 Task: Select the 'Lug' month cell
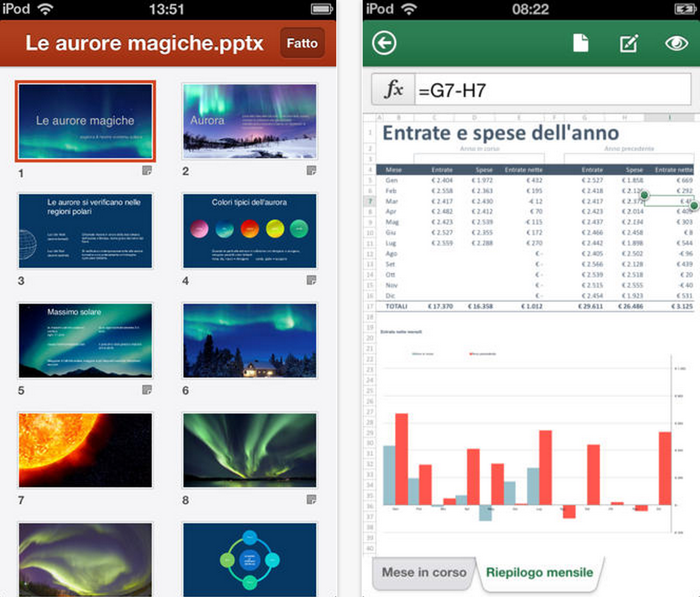pyautogui.click(x=391, y=243)
